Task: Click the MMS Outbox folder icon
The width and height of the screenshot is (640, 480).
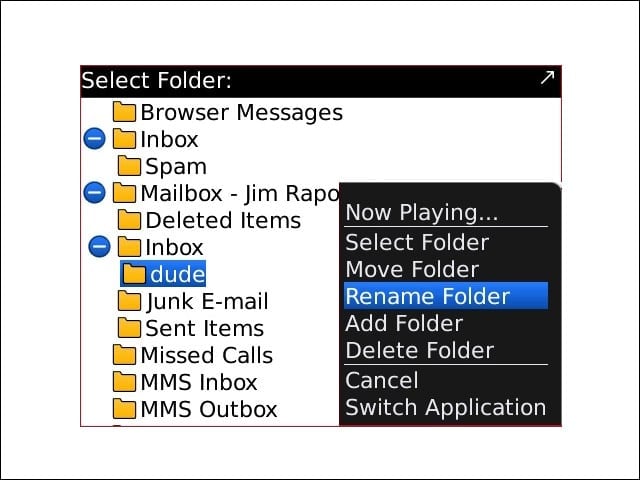Action: [x=124, y=409]
